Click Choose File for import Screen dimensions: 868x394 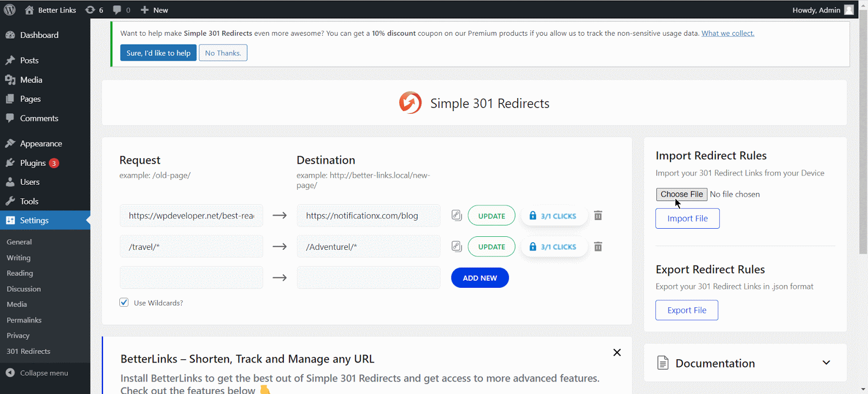click(x=681, y=194)
